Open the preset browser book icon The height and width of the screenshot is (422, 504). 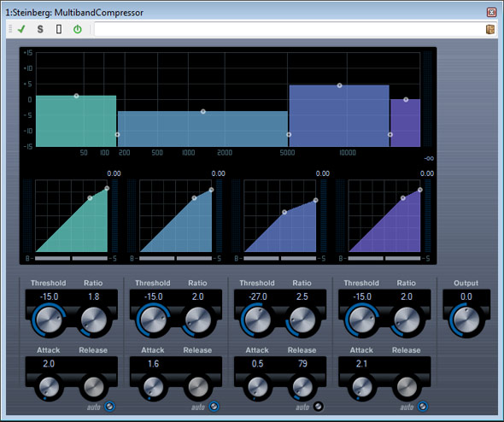[x=490, y=29]
